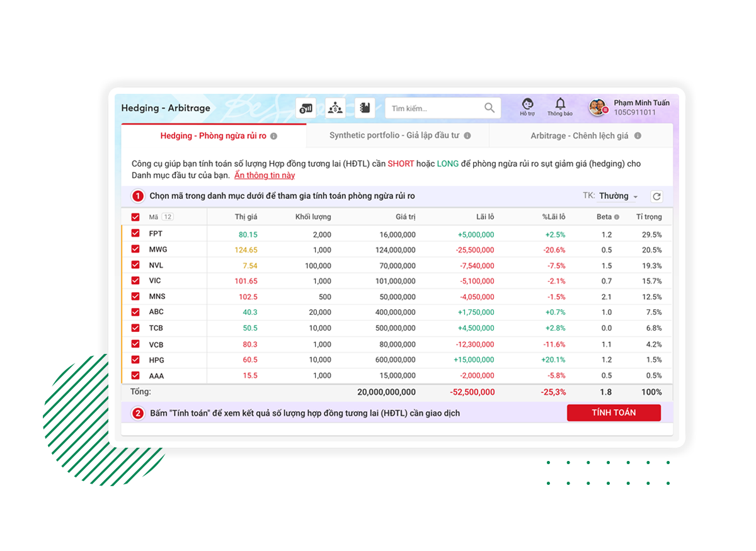Image resolution: width=756 pixels, height=551 pixels.
Task: Toggle the select-all Mã checkbox
Action: [135, 217]
